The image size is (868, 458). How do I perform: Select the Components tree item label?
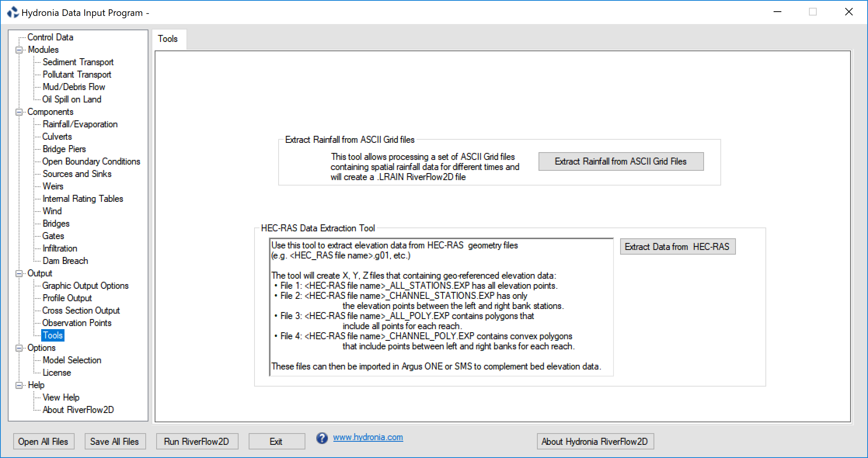[x=51, y=112]
